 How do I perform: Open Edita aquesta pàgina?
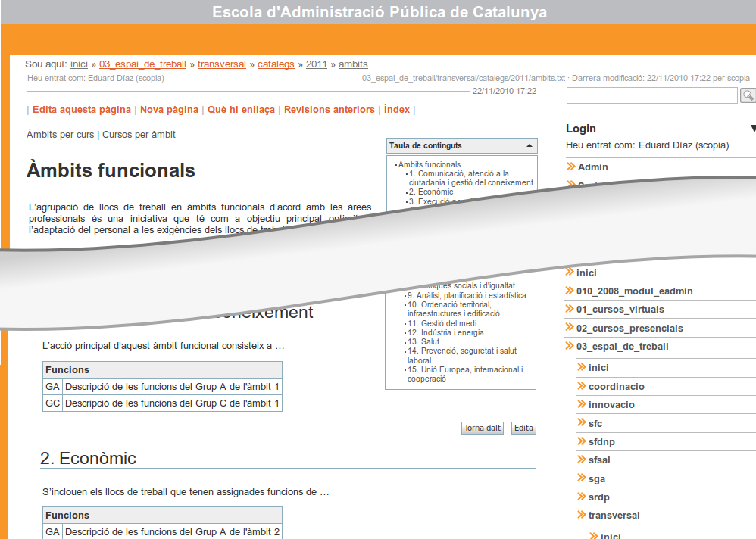pos(82,110)
